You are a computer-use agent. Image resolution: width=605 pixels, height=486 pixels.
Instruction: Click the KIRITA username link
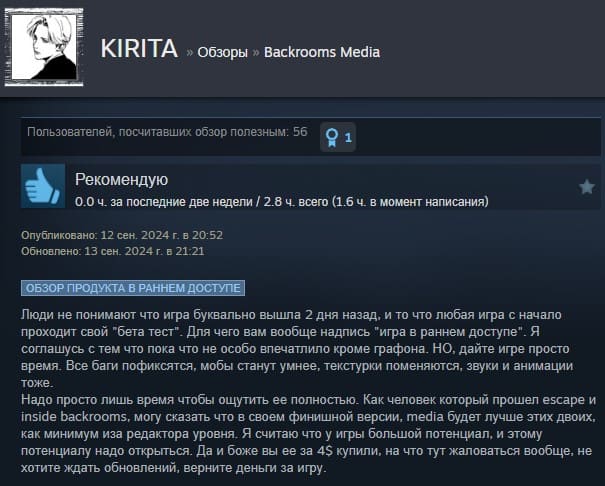pyautogui.click(x=139, y=49)
